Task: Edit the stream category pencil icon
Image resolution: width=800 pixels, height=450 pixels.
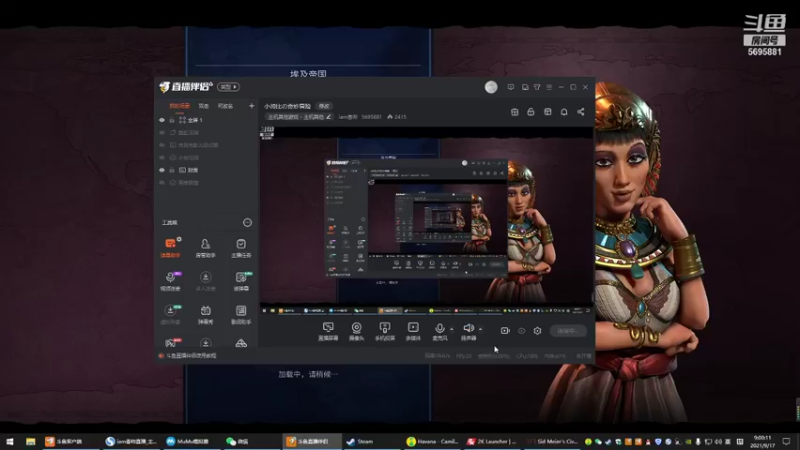Action: [x=329, y=117]
